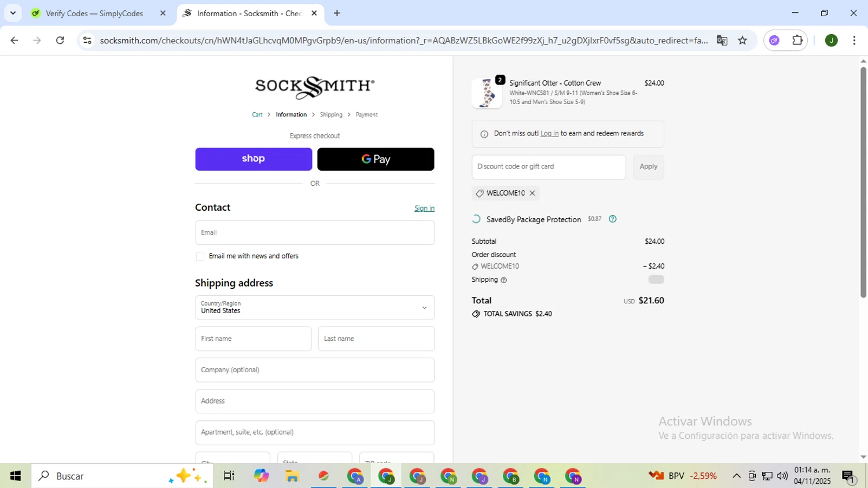The width and height of the screenshot is (868, 488).
Task: Click the Google Pay express checkout button
Action: 376,159
